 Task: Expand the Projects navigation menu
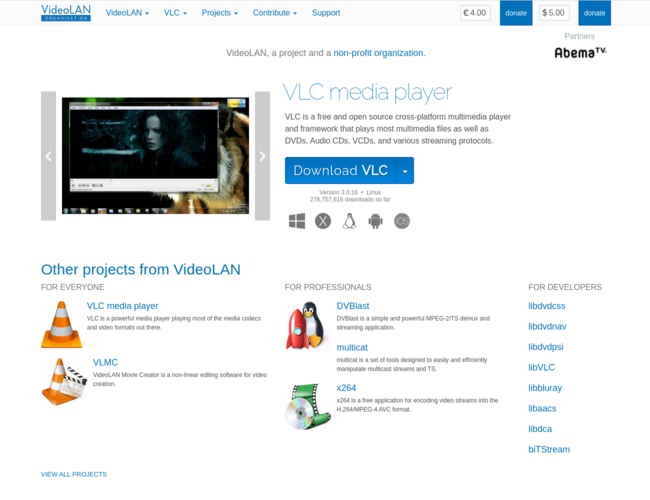[x=220, y=13]
